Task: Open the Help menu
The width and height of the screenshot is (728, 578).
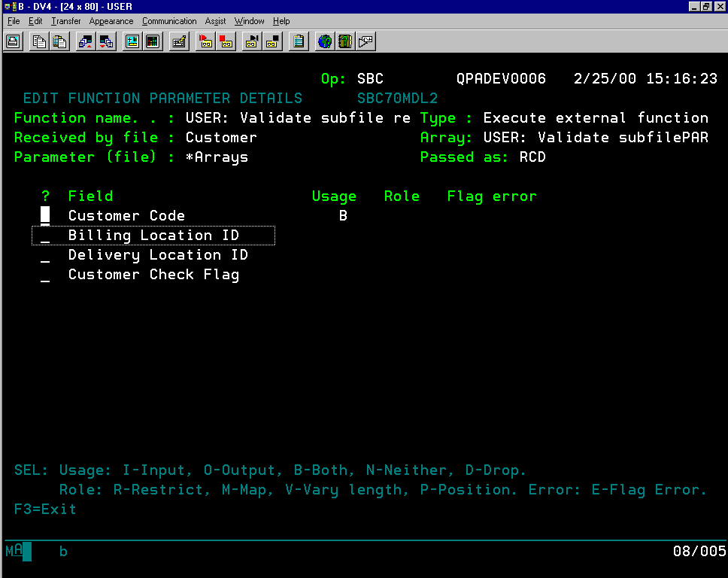Action: (x=281, y=21)
